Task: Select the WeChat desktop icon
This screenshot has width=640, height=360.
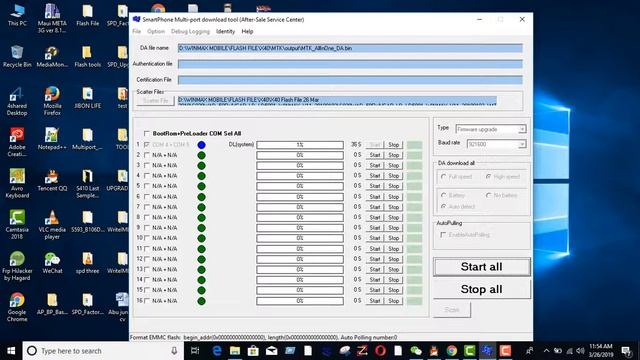Action: (52, 262)
